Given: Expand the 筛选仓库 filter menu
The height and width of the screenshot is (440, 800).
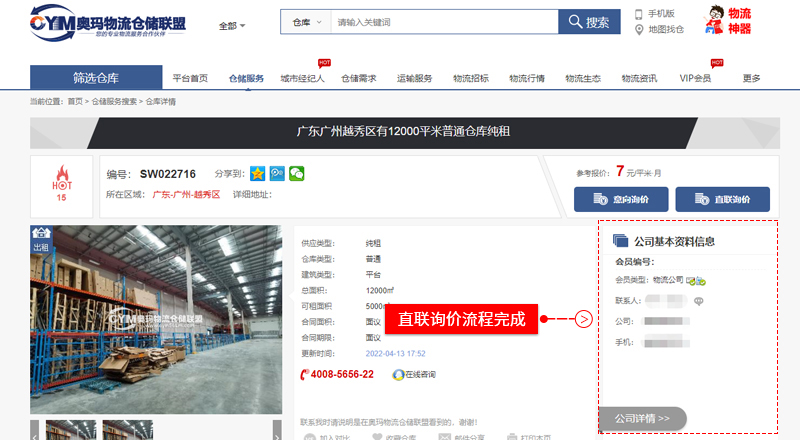Looking at the screenshot, I should coord(96,78).
